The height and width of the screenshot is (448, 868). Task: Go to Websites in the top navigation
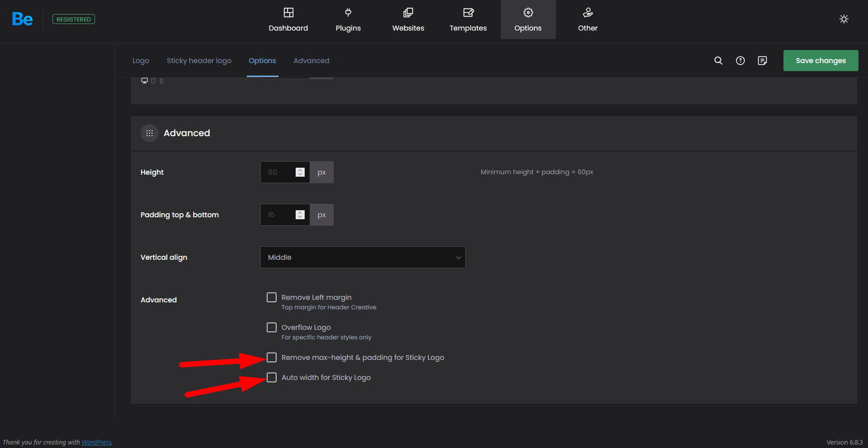(x=408, y=20)
